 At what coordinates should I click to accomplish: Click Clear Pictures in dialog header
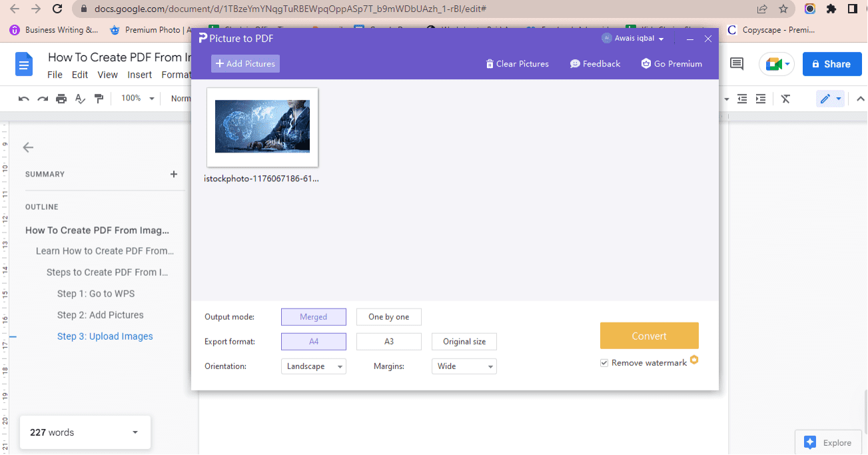point(517,64)
